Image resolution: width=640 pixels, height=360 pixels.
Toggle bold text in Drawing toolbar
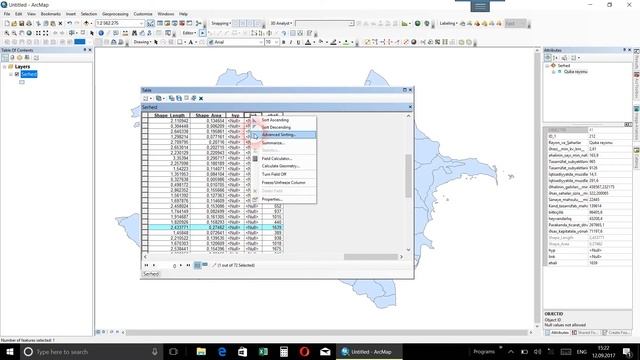(x=284, y=42)
